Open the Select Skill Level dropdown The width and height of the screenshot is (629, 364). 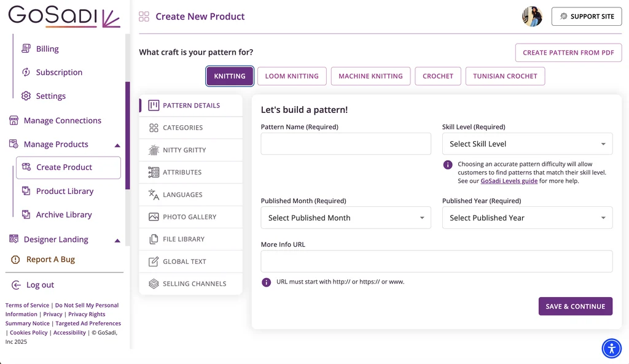[527, 144]
